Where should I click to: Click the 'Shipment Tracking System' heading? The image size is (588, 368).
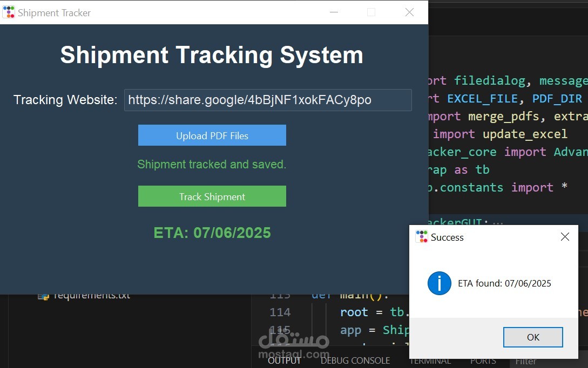click(x=212, y=56)
